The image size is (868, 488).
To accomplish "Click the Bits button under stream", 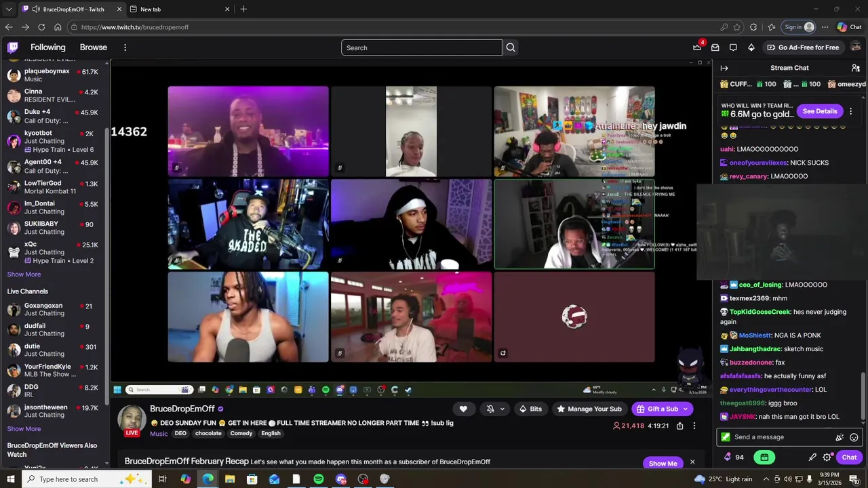I will 530,409.
